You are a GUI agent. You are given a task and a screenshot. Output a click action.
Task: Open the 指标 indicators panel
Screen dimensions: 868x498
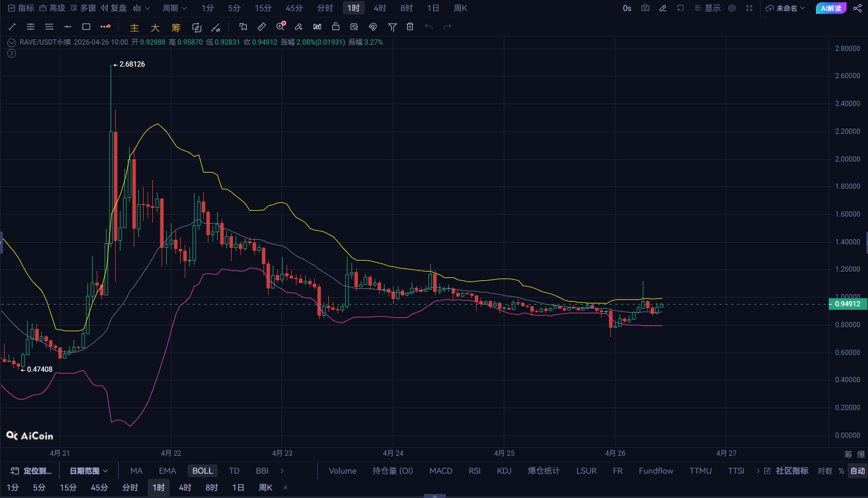coord(21,8)
